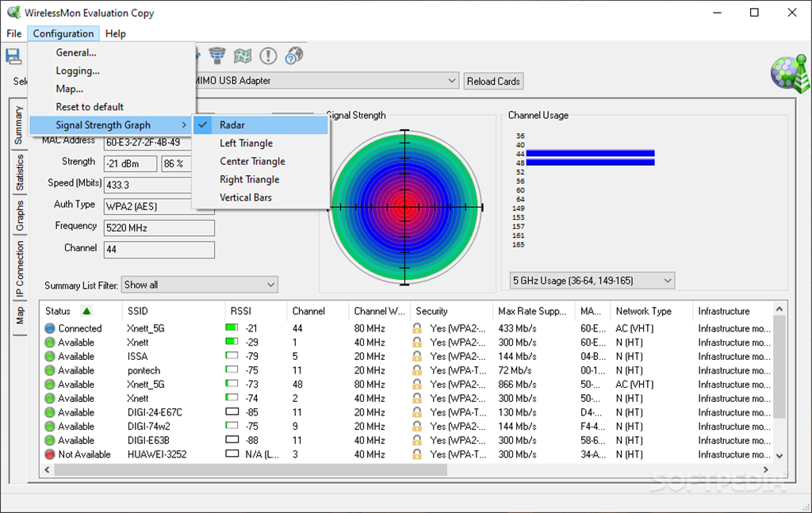Screen dimensions: 812x513
Task: Sort by the Network Type column header
Action: 651,311
